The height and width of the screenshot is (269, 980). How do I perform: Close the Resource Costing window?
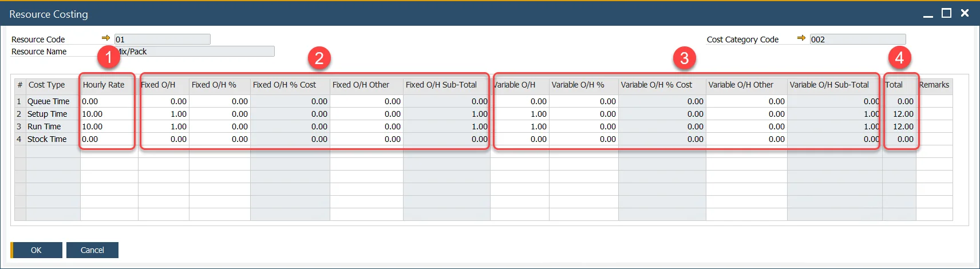point(965,13)
